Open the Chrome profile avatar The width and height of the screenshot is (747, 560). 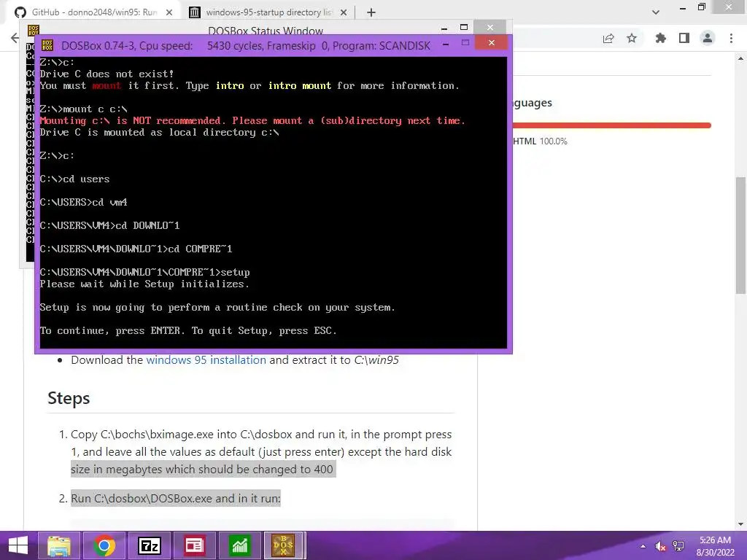(708, 38)
